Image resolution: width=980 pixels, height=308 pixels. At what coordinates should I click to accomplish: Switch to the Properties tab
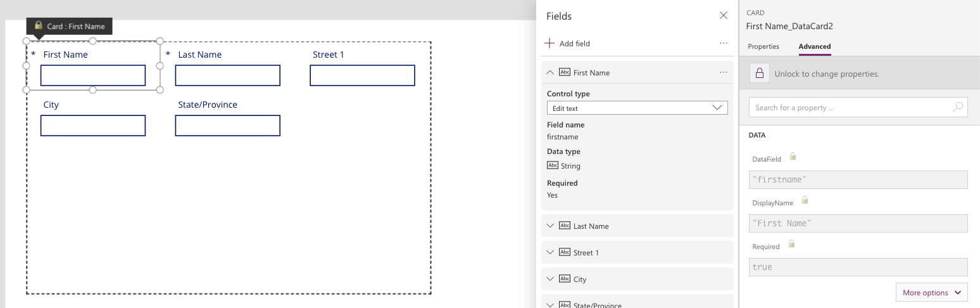[763, 46]
